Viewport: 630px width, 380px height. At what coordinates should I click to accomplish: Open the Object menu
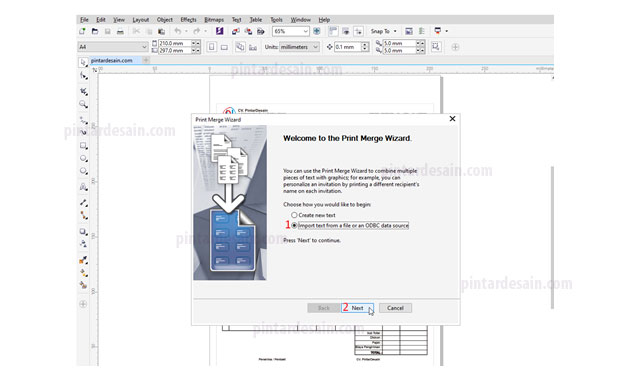coord(164,20)
